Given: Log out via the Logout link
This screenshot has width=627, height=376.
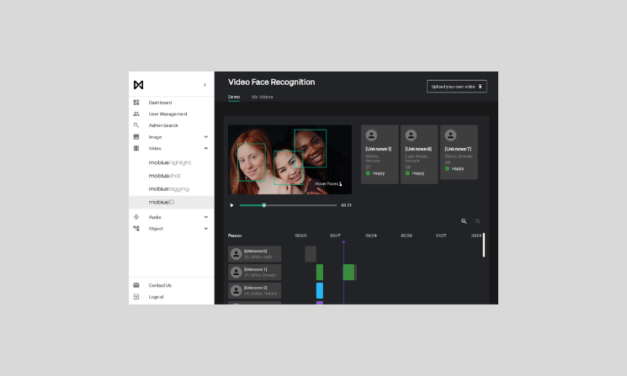Looking at the screenshot, I should (x=156, y=297).
